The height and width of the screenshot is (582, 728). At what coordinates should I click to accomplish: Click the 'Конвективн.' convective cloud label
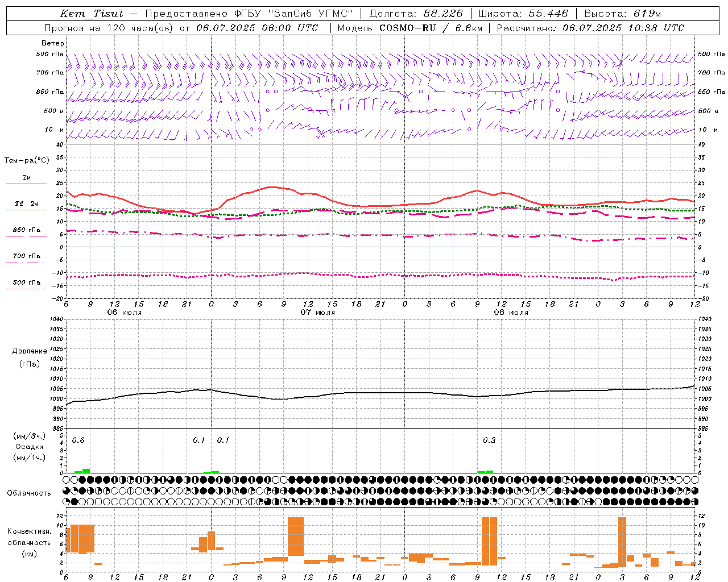pyautogui.click(x=30, y=531)
